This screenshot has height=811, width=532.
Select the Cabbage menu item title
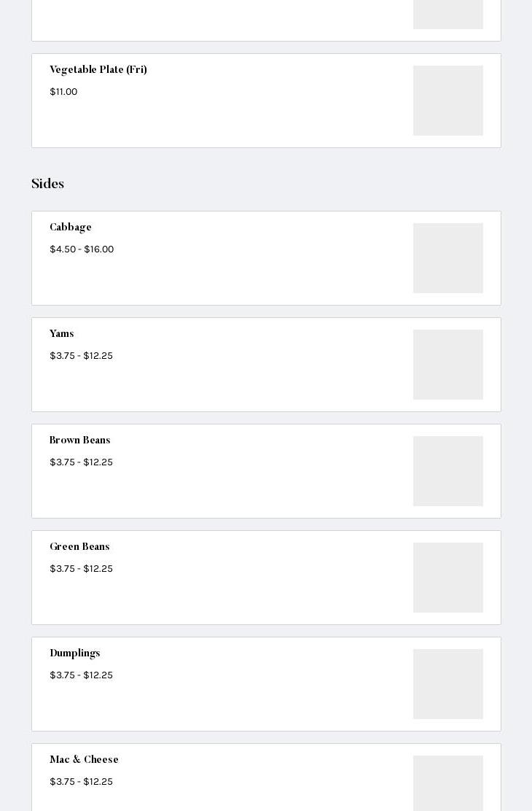click(x=71, y=228)
